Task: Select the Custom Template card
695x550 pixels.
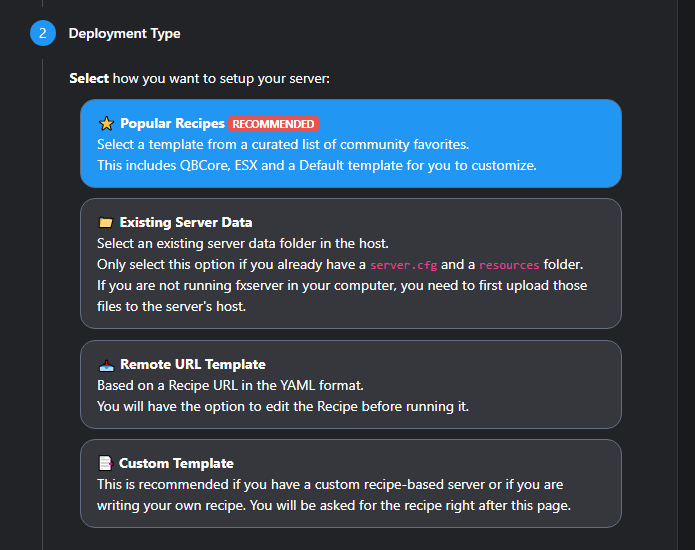Action: click(x=351, y=484)
